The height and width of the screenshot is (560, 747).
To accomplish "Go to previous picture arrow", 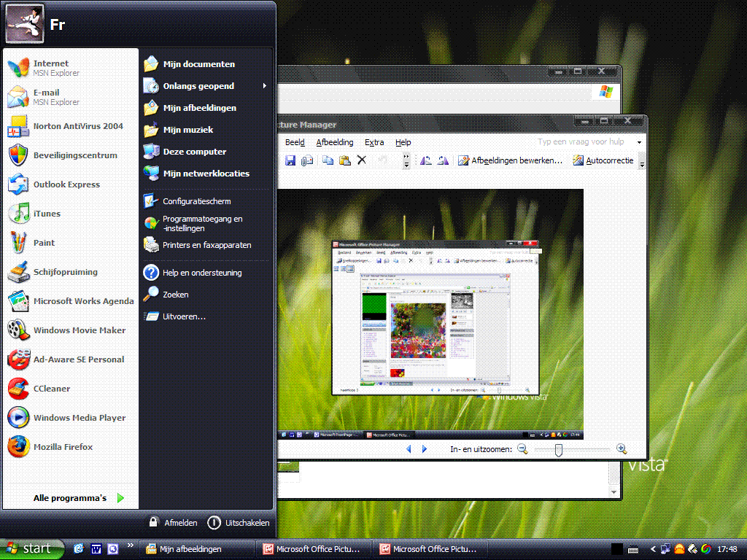I will (x=409, y=449).
